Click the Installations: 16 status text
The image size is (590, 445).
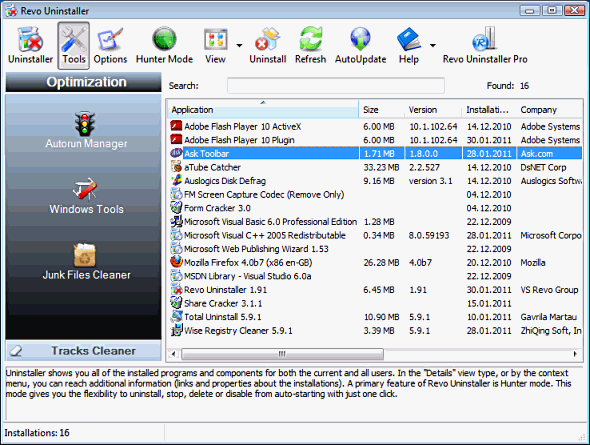pyautogui.click(x=37, y=433)
